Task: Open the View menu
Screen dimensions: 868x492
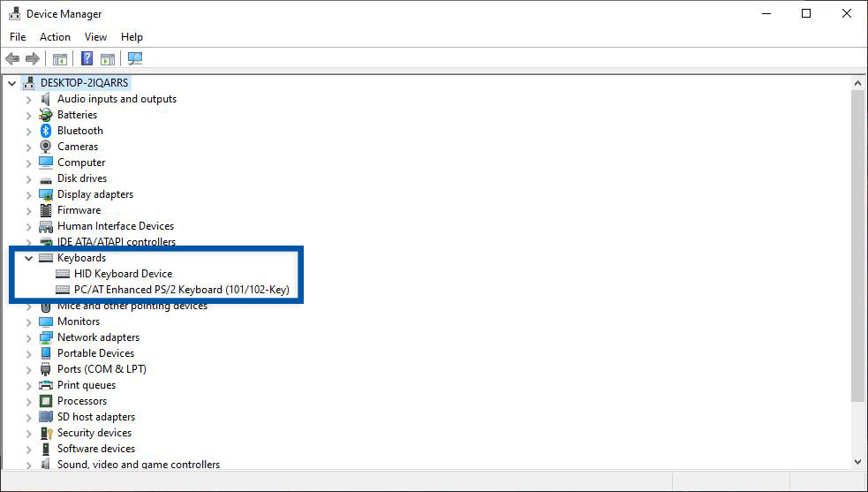Action: pyautogui.click(x=95, y=36)
